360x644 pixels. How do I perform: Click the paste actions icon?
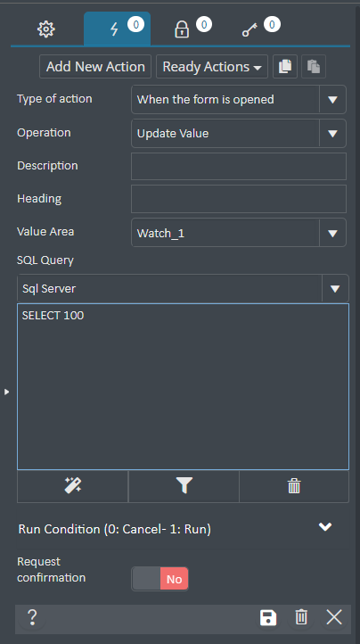pos(314,67)
